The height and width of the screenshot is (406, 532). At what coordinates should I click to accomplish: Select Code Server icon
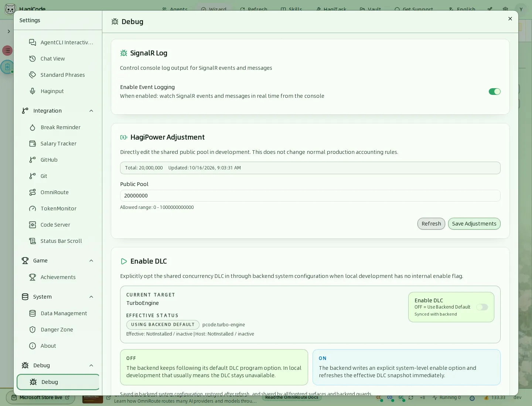pos(33,225)
